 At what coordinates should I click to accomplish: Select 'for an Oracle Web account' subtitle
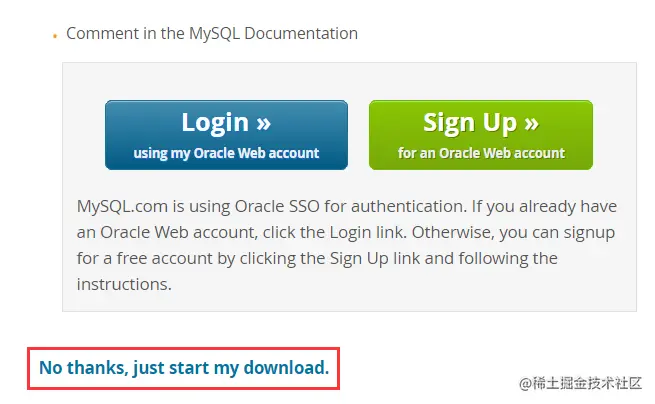pos(481,153)
